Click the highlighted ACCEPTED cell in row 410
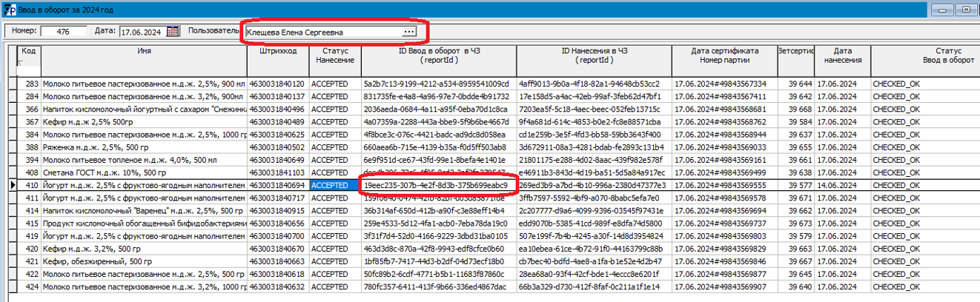Viewport: 980px width, 302px height. [334, 185]
